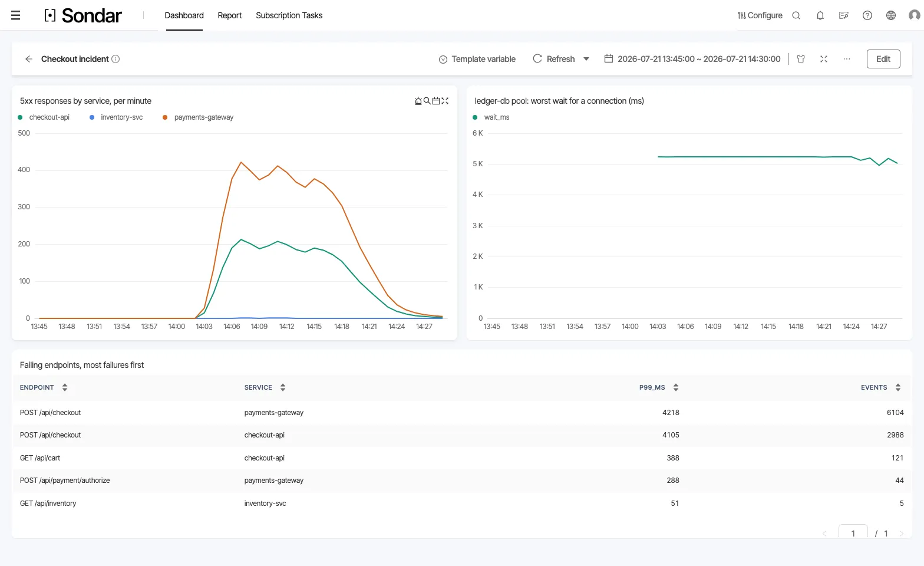This screenshot has width=924, height=566.
Task: Create alert from 5xx responses chart
Action: (x=418, y=101)
